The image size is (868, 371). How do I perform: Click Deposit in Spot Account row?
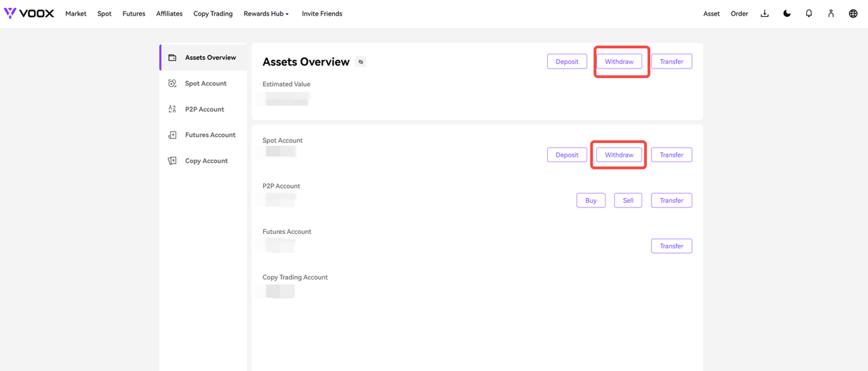pyautogui.click(x=567, y=155)
